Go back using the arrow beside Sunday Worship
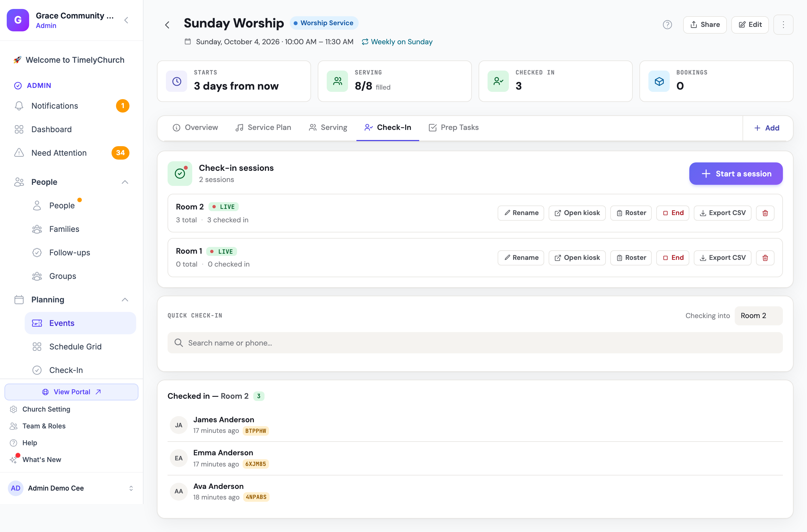Image resolution: width=807 pixels, height=532 pixels. [167, 25]
